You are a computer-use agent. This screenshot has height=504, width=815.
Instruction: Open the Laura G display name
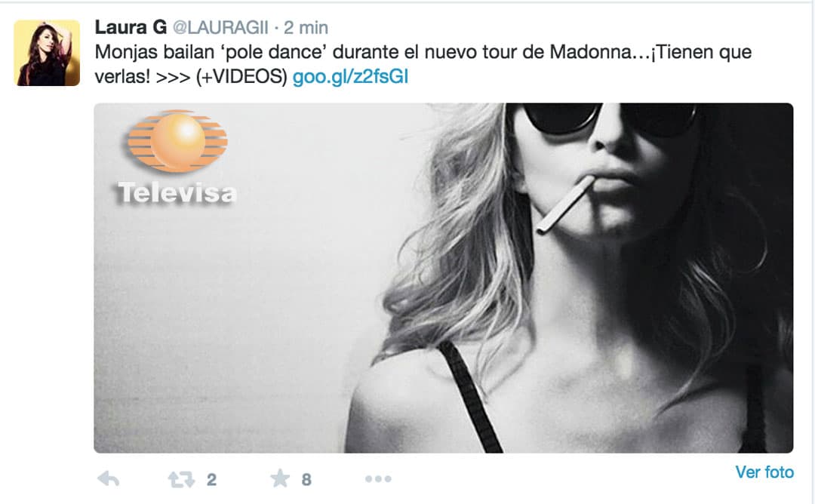pos(131,27)
